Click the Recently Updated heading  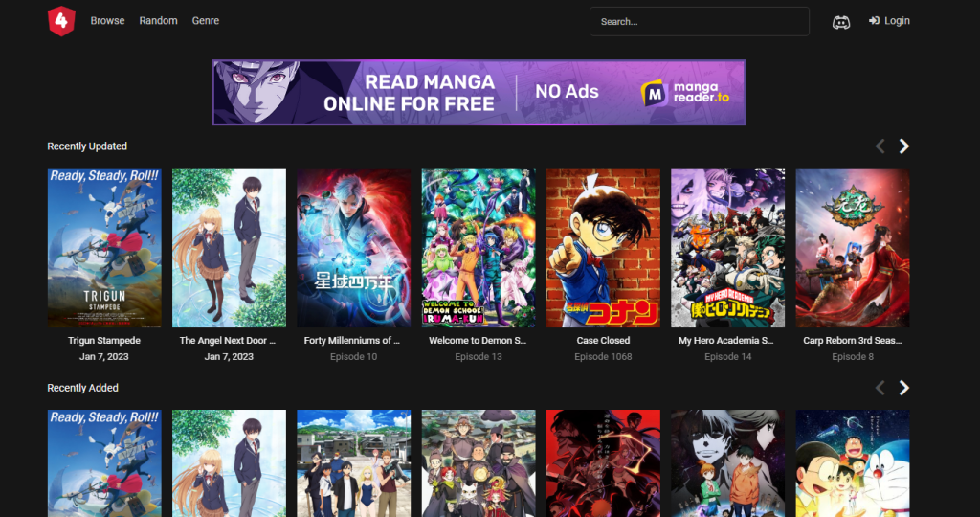click(x=87, y=146)
